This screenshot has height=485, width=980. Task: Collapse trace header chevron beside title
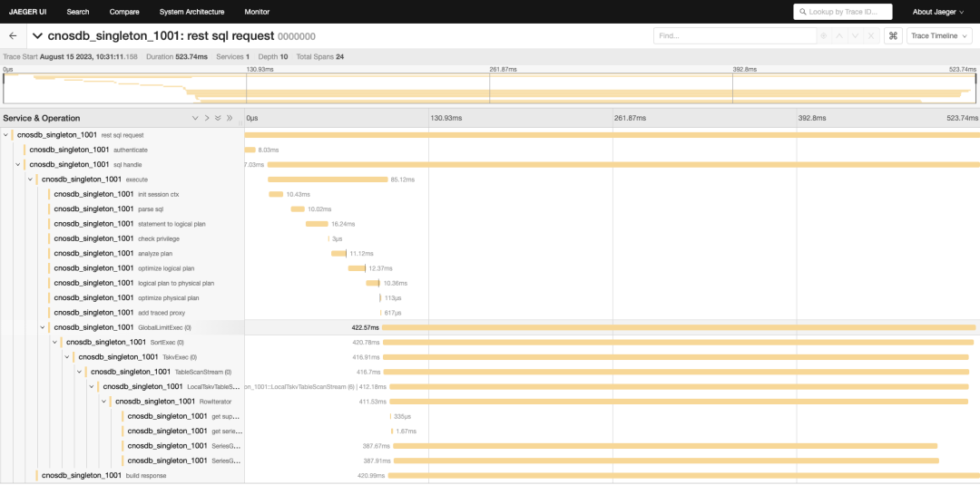[x=38, y=36]
